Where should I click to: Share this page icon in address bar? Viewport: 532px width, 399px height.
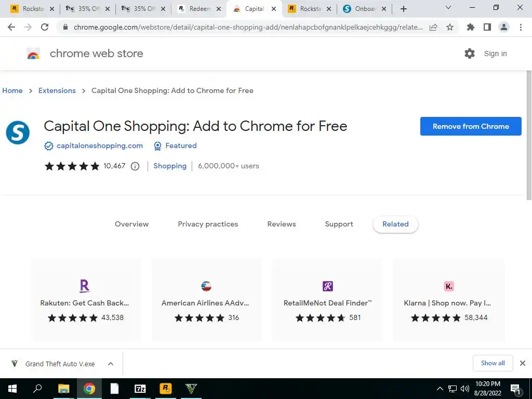click(x=433, y=27)
